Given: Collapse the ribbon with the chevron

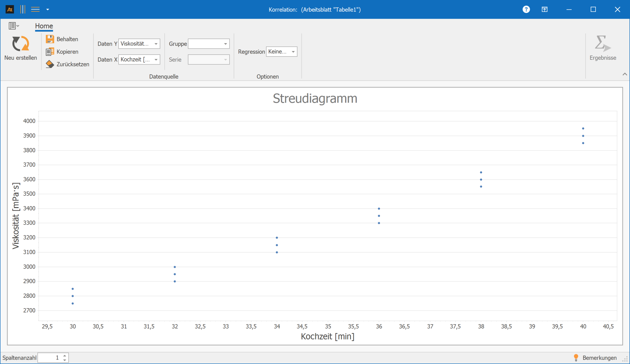Looking at the screenshot, I should coord(625,74).
